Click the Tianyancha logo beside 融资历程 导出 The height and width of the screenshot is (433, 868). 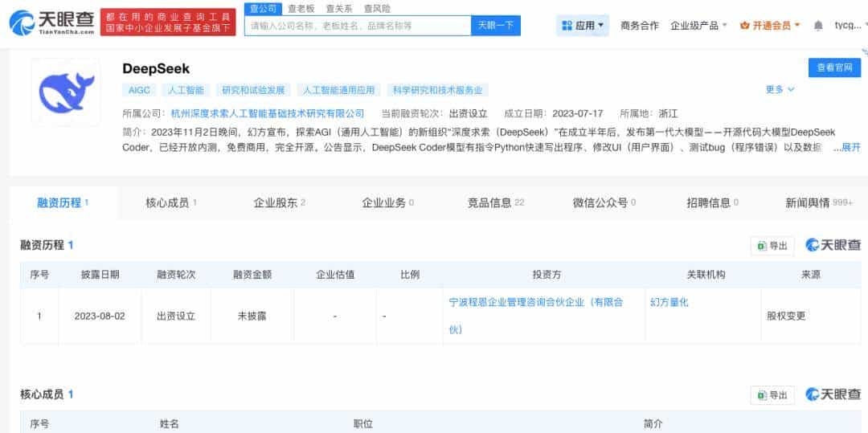(x=833, y=245)
